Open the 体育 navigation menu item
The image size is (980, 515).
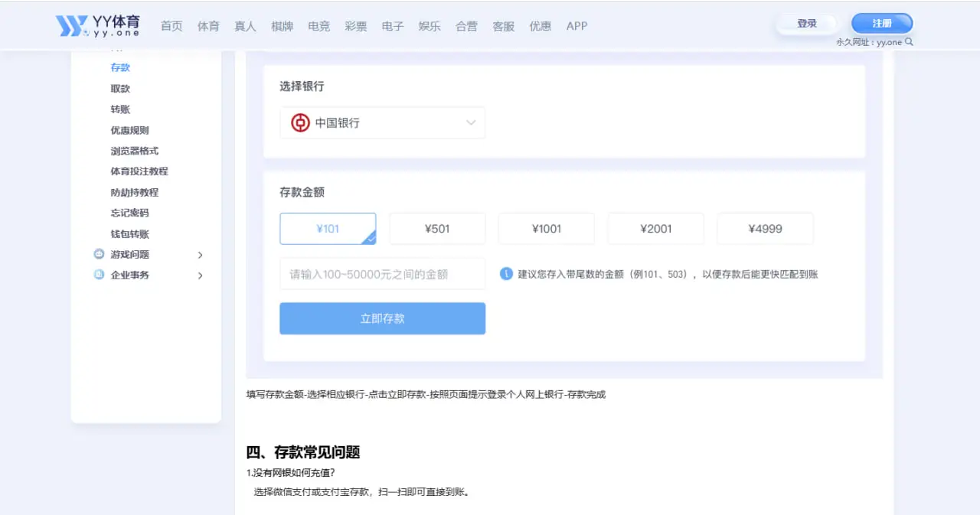coord(208,25)
